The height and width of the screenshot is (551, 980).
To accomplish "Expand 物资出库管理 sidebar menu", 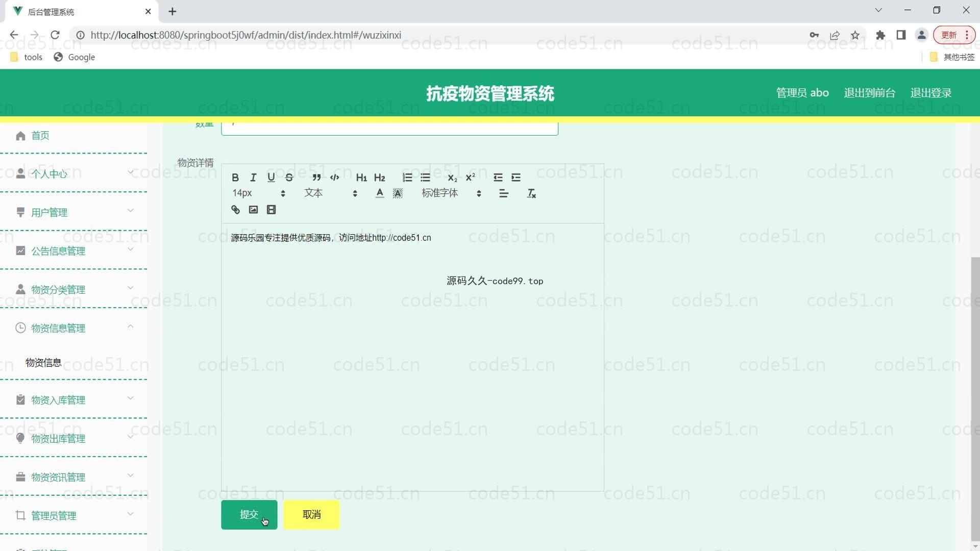I will [x=74, y=439].
